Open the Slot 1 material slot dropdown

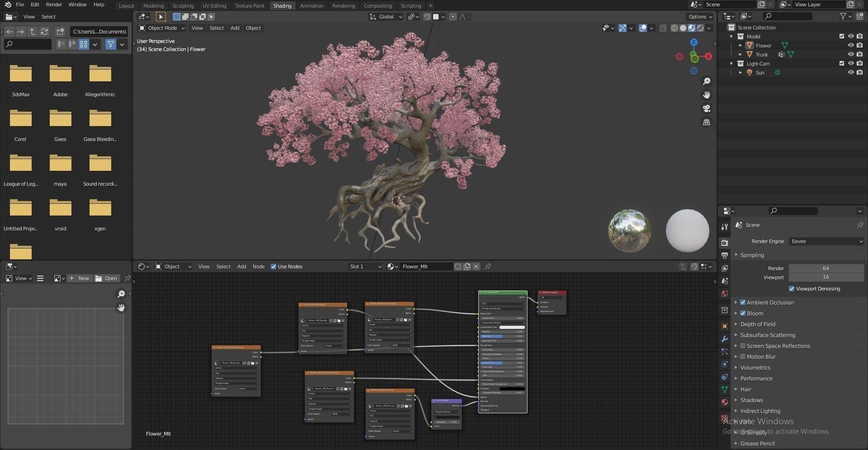click(365, 267)
